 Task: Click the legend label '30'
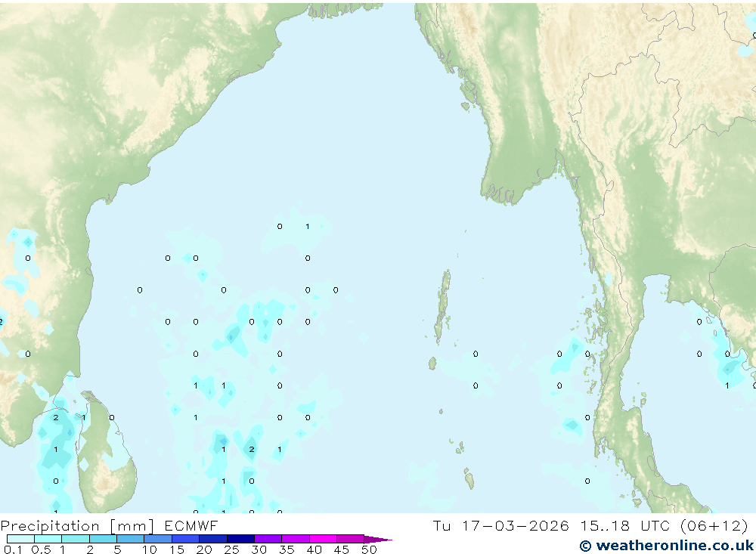tap(259, 549)
